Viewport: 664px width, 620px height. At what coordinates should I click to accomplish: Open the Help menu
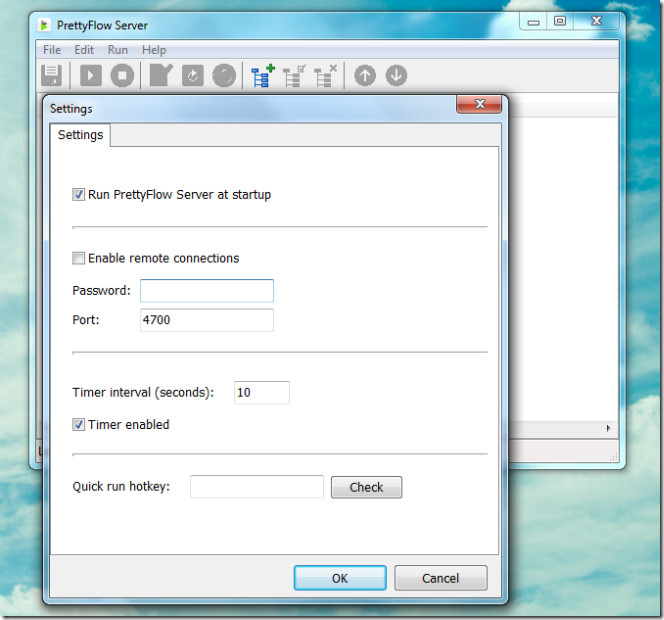154,50
